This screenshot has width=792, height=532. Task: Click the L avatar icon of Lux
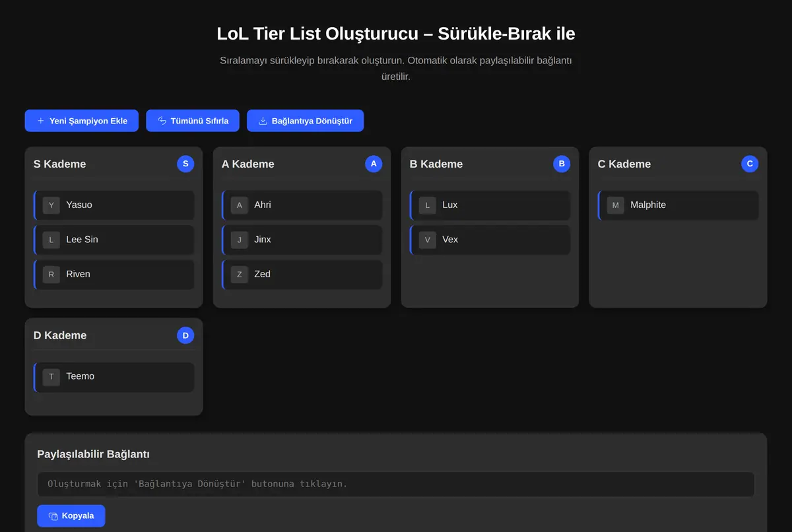coord(428,205)
